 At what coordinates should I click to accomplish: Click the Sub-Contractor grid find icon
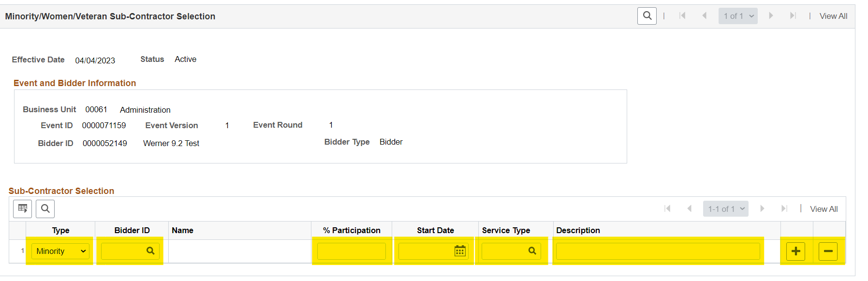45,209
